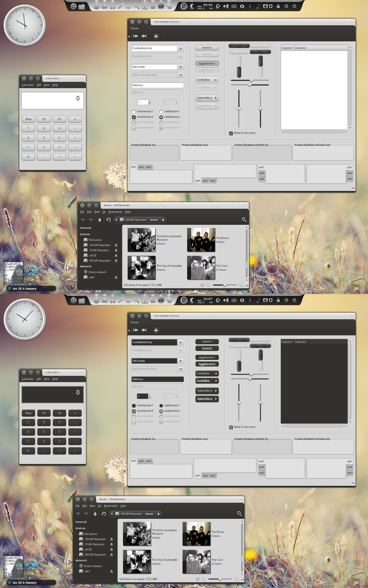Open the bold OptionMenu in lower Widget Factory
This screenshot has width=368, height=588.
(x=207, y=399)
